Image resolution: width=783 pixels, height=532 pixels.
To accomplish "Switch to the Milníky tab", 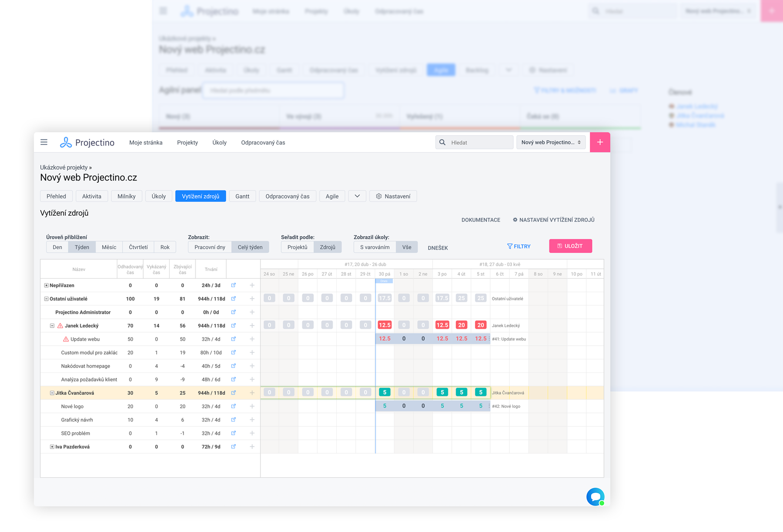I will point(127,196).
